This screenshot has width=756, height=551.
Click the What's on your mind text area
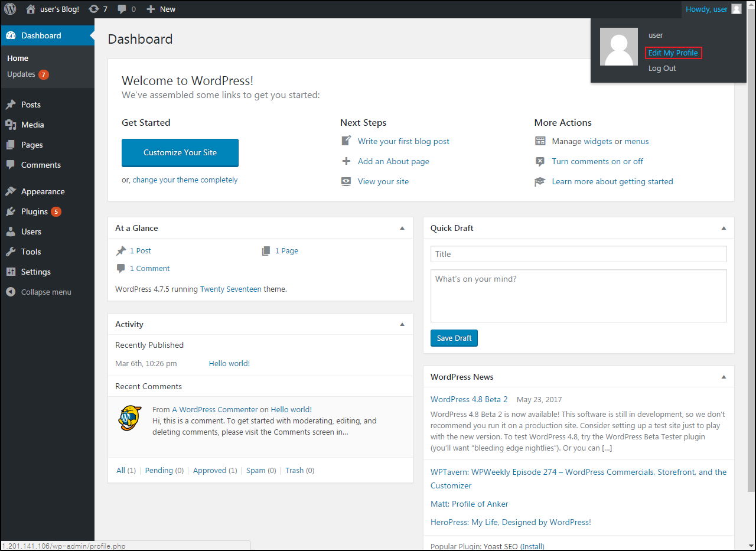tap(579, 296)
